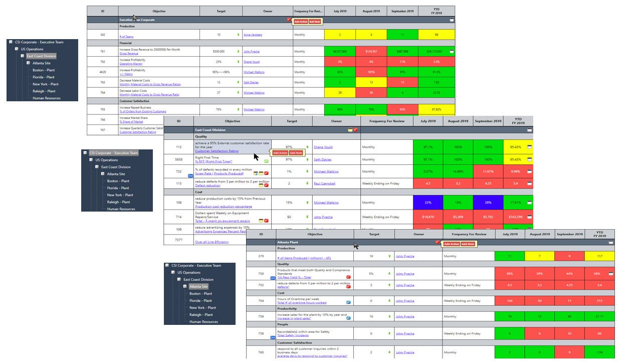Click blue checkmark on overtime hours worked row
Image resolution: width=644 pixels, height=362 pixels.
tap(348, 302)
